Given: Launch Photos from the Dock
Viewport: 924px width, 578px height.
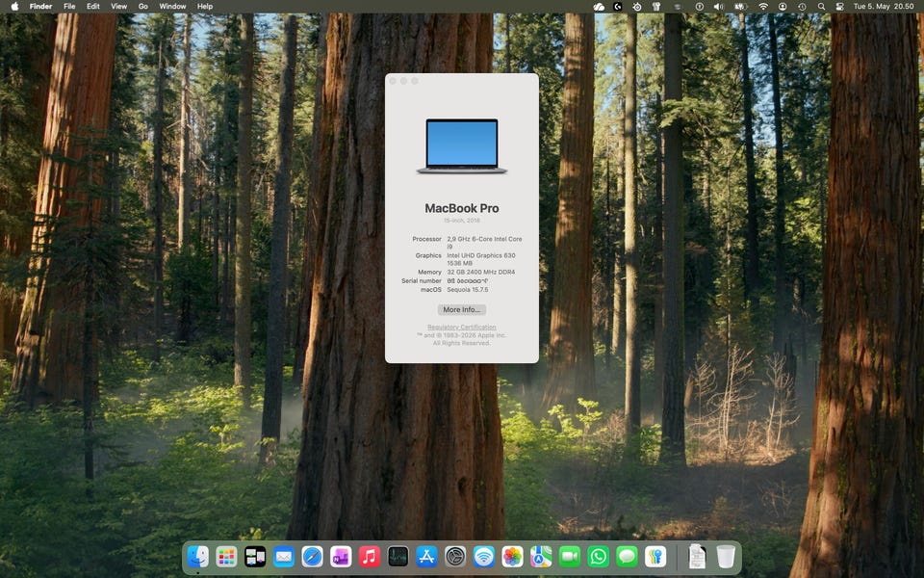Looking at the screenshot, I should (512, 556).
